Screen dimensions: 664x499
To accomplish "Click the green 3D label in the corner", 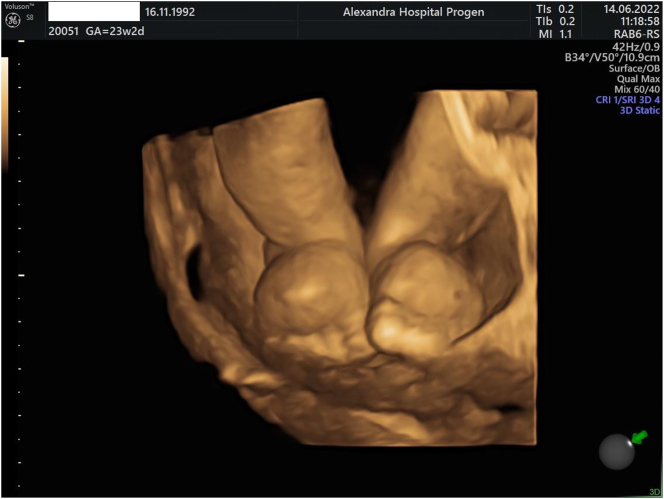I will (x=652, y=492).
